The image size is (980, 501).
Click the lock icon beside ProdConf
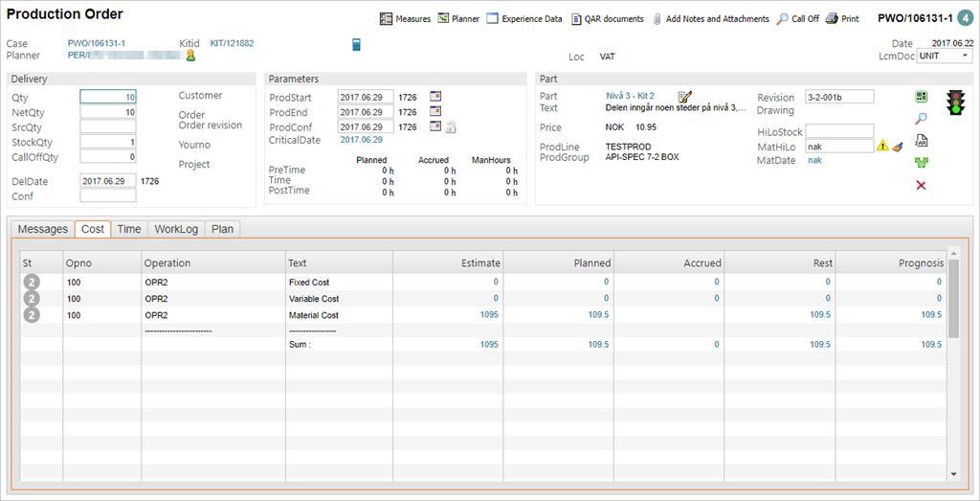[x=450, y=126]
